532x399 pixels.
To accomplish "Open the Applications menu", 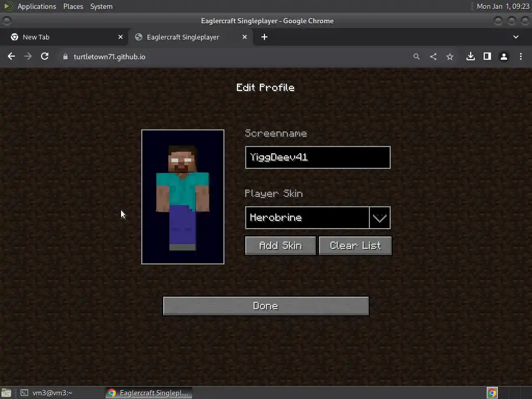I will click(37, 6).
